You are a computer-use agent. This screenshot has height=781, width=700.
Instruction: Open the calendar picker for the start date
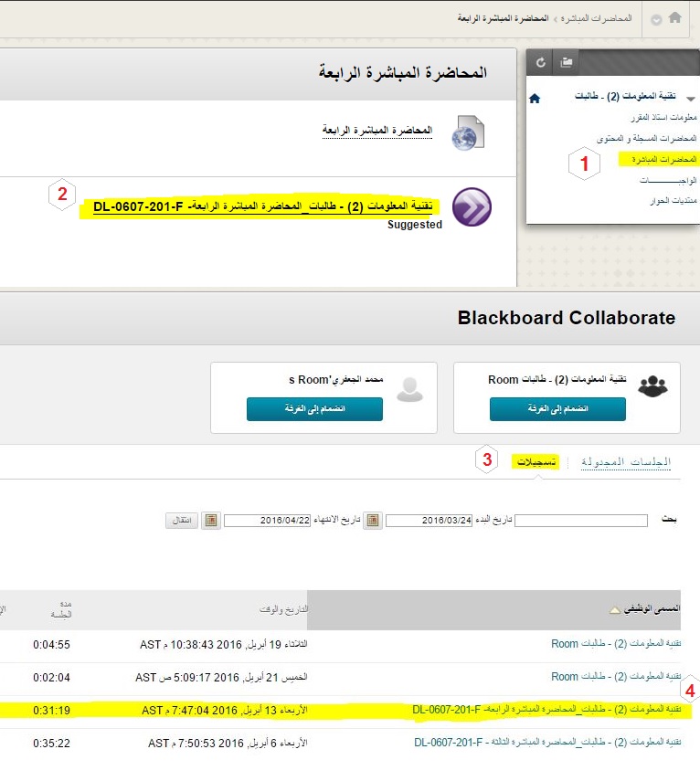coord(373,521)
